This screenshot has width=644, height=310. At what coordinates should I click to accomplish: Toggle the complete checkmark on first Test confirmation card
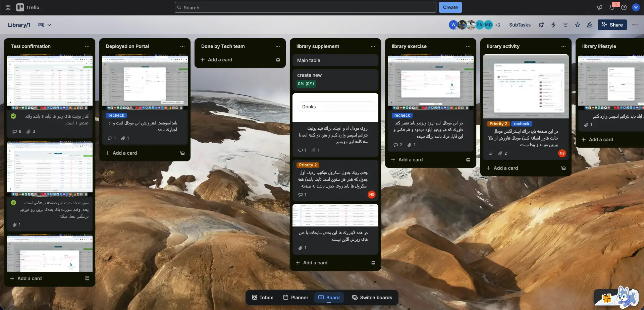tap(13, 116)
